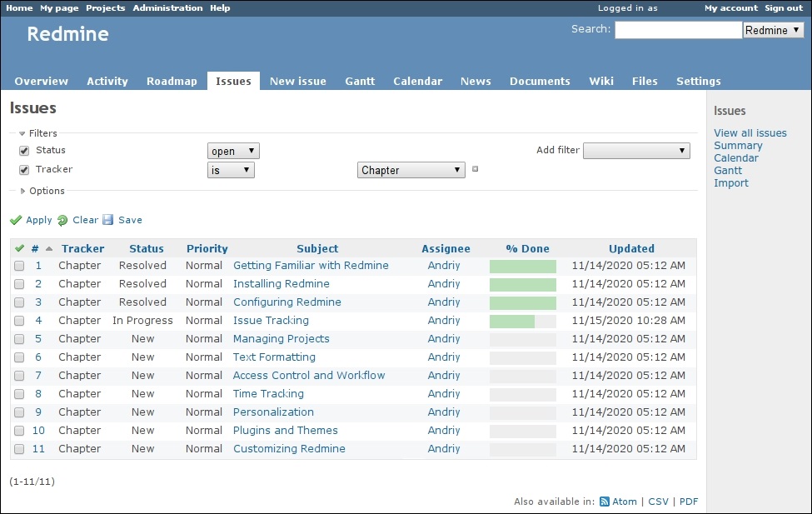812x514 pixels.
Task: Click the Save floppy disk icon
Action: click(107, 220)
